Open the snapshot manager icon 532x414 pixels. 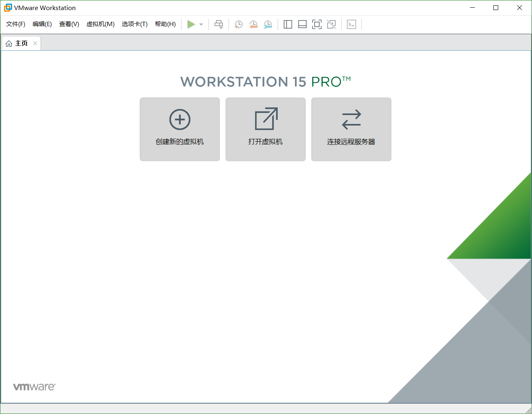click(268, 25)
